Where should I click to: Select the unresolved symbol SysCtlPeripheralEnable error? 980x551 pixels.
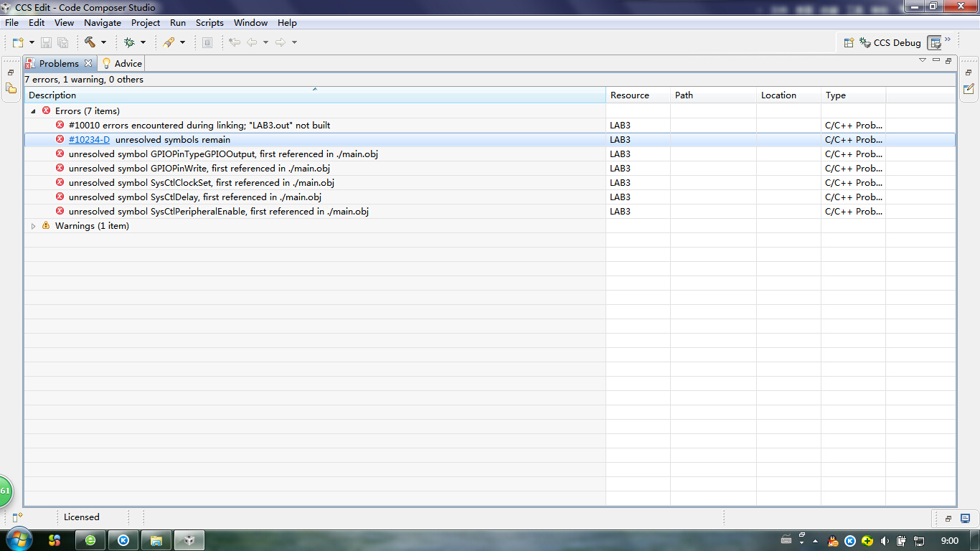point(490,212)
